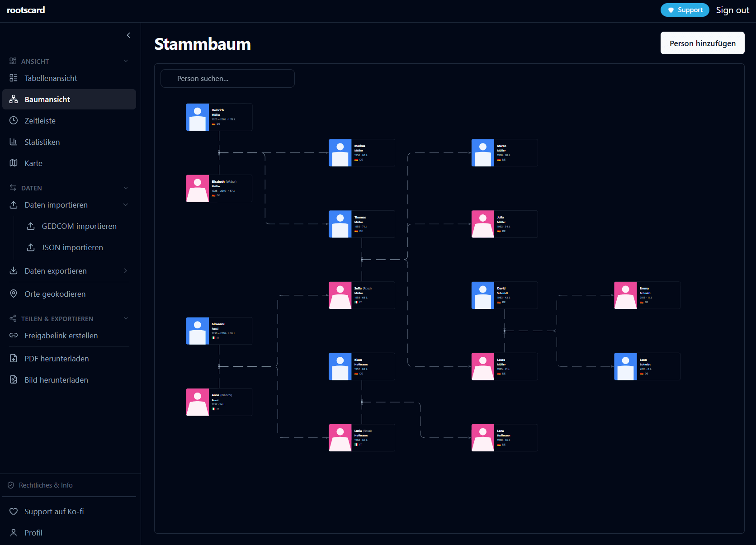Collapse the TEILEN & EXPORTIEREN section

click(x=126, y=318)
